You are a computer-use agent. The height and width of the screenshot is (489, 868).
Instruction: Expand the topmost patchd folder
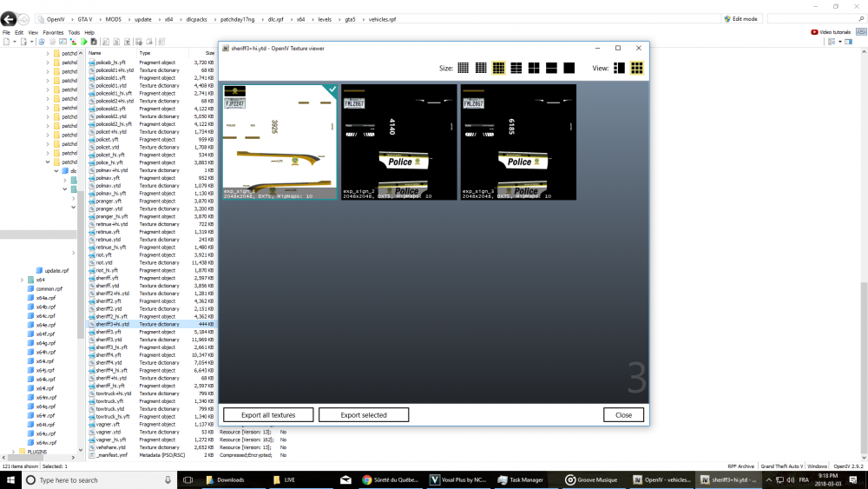coord(48,54)
